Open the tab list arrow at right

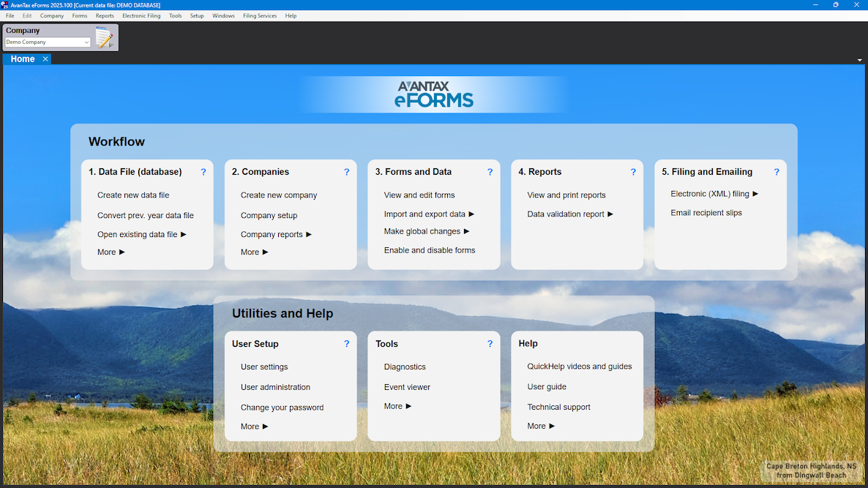coord(859,60)
